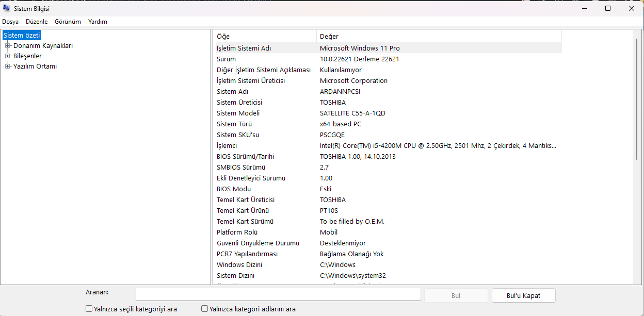Select Diğer İşletim Sistemi Açıklaması row
This screenshot has width=644, height=316.
coord(388,70)
